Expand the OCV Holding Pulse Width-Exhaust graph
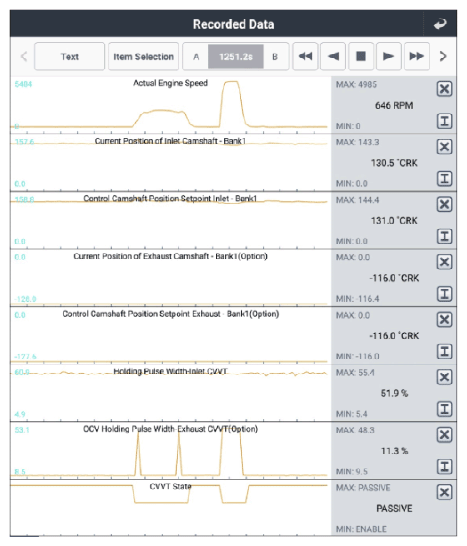 click(x=444, y=466)
